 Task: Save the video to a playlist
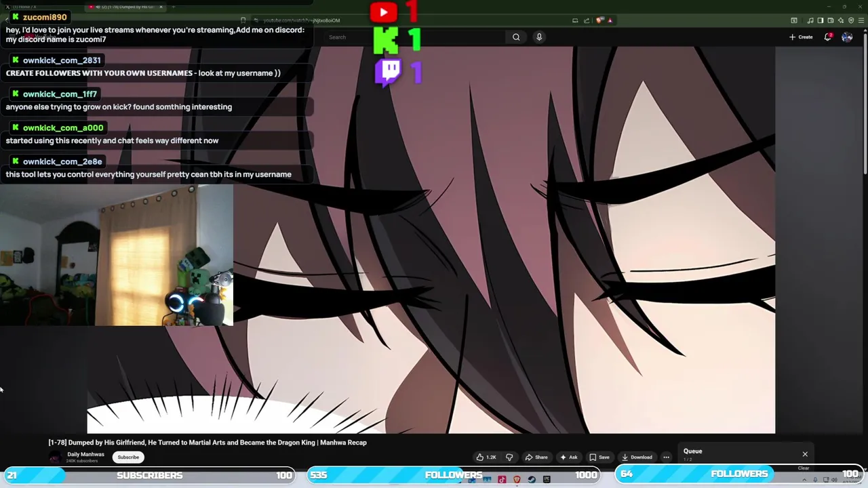click(599, 457)
